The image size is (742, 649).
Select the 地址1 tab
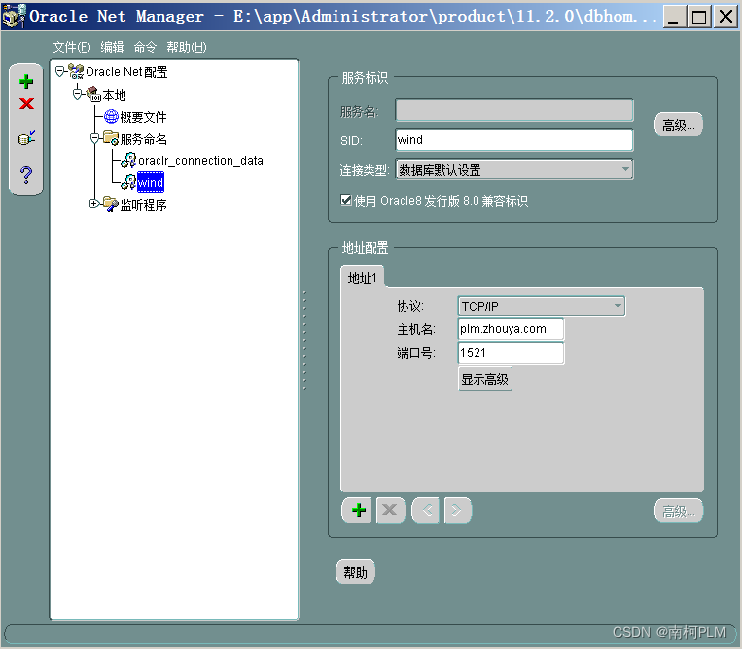(362, 277)
